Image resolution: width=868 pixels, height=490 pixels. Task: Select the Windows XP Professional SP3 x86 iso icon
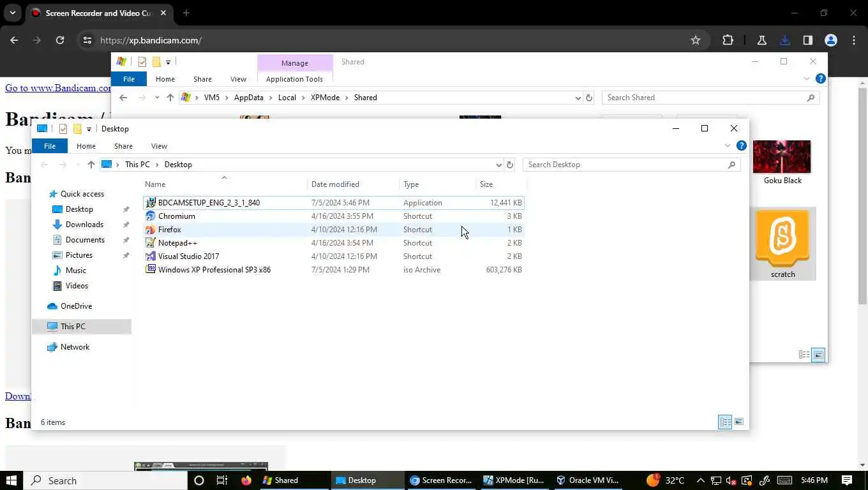[151, 269]
